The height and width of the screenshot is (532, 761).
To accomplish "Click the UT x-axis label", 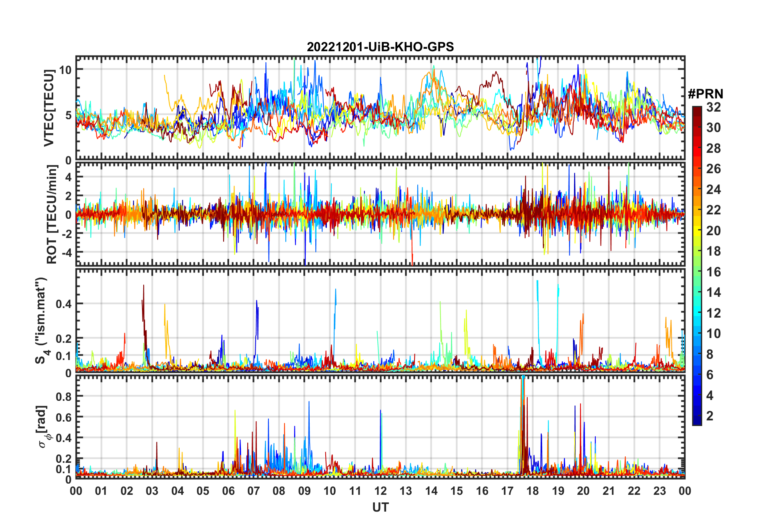I will pos(380,507).
